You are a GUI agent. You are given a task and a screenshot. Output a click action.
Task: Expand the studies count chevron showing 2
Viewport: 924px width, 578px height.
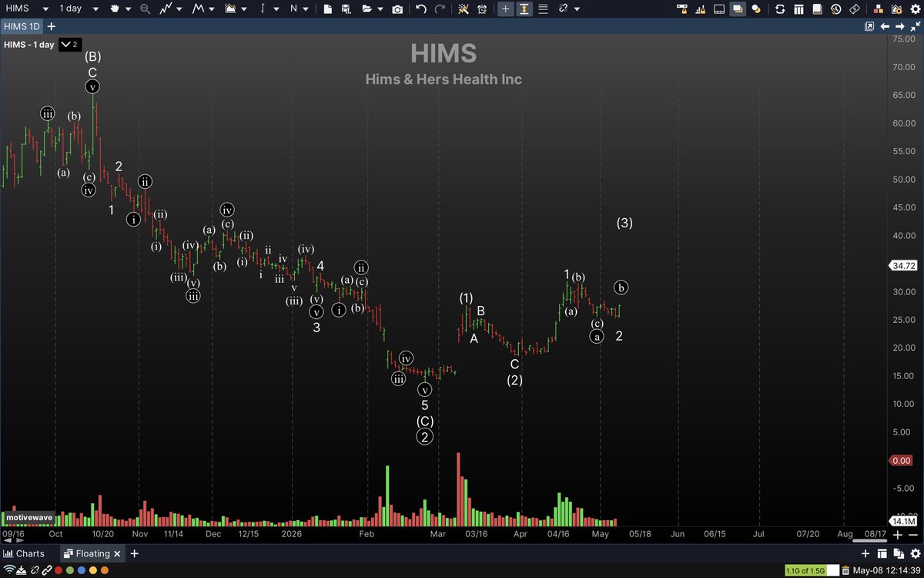70,45
